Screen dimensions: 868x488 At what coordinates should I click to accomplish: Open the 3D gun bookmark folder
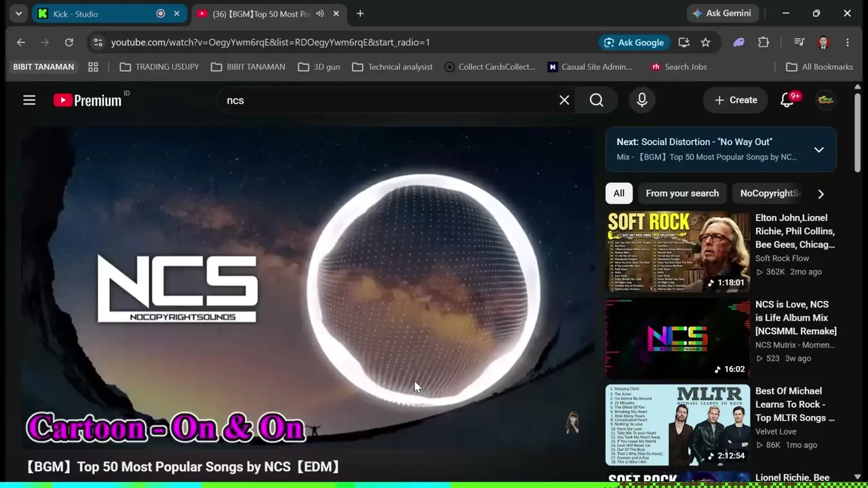(x=319, y=67)
